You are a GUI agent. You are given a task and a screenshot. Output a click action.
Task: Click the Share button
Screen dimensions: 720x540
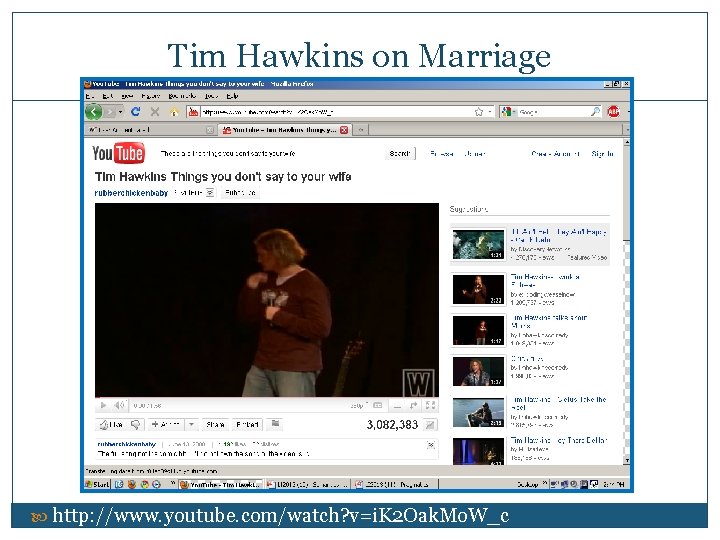215,425
